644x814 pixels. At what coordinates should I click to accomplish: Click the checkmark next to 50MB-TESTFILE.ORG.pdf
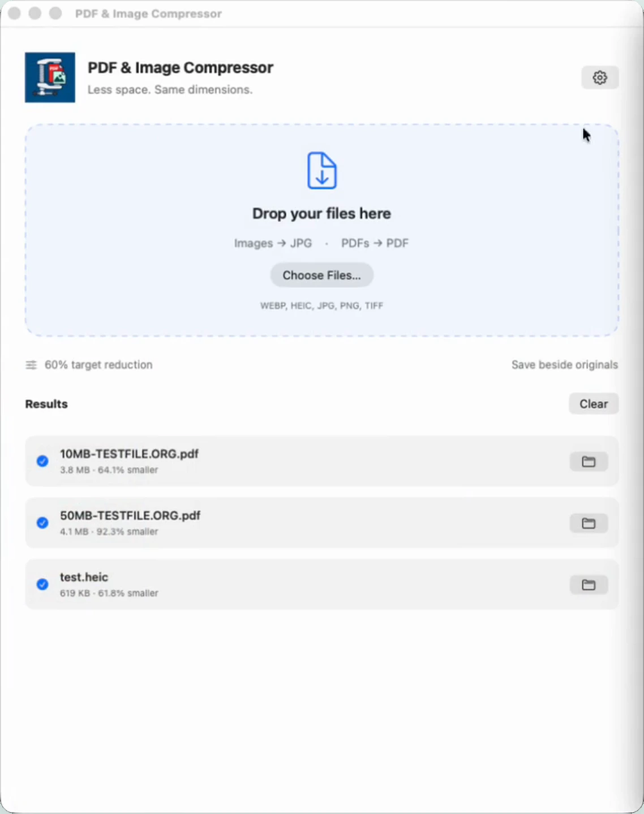click(x=42, y=523)
